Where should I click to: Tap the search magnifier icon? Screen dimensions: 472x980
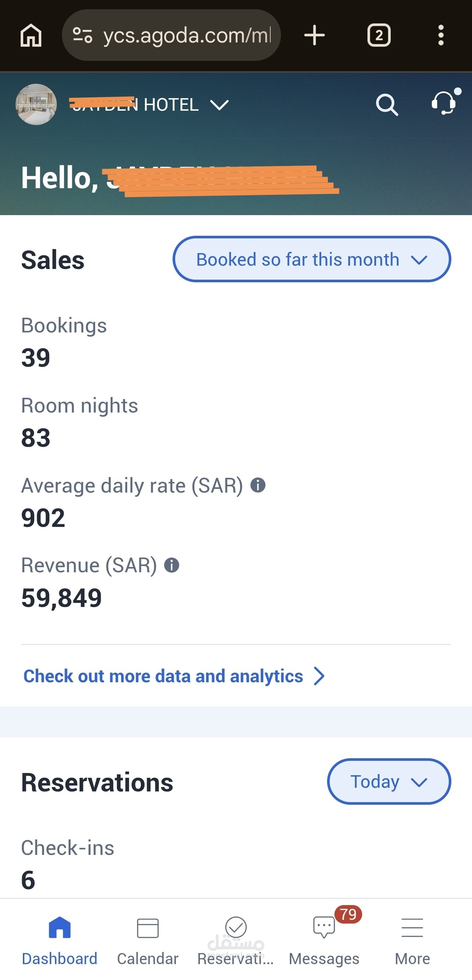pos(387,105)
